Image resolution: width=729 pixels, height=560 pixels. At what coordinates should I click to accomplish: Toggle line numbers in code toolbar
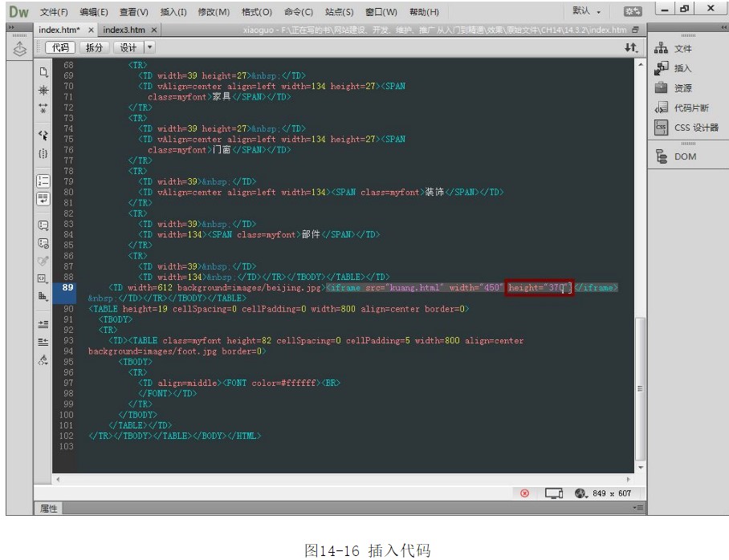pyautogui.click(x=43, y=181)
